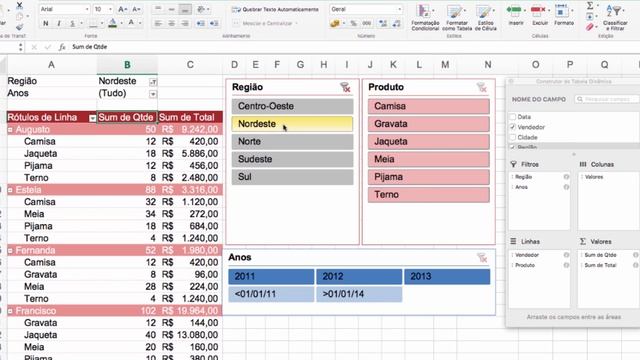Click the Cut scissors icon
Screen dimensions: 640x360
tap(19, 5)
